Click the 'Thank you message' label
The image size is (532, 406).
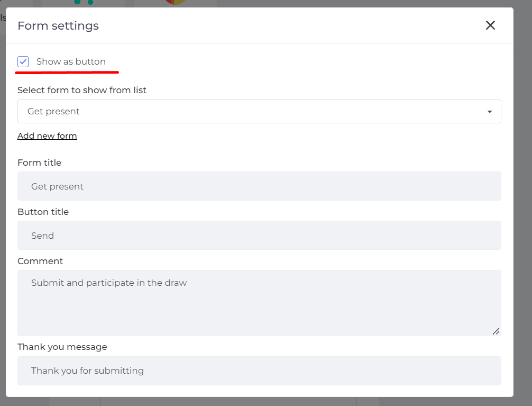[62, 347]
